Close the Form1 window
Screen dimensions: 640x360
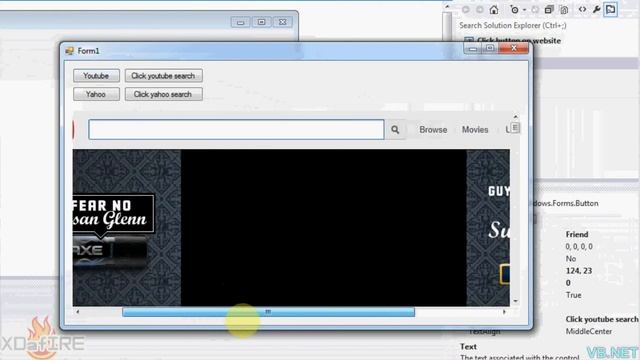click(514, 48)
